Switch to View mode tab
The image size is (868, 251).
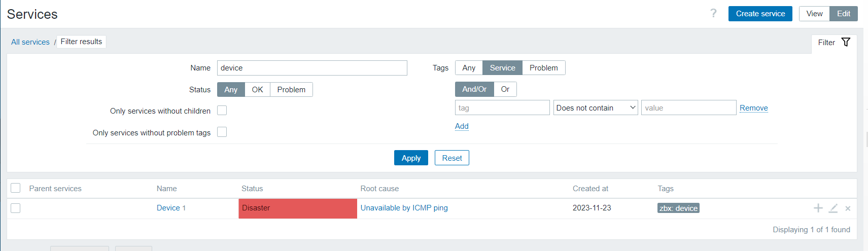[x=814, y=14]
